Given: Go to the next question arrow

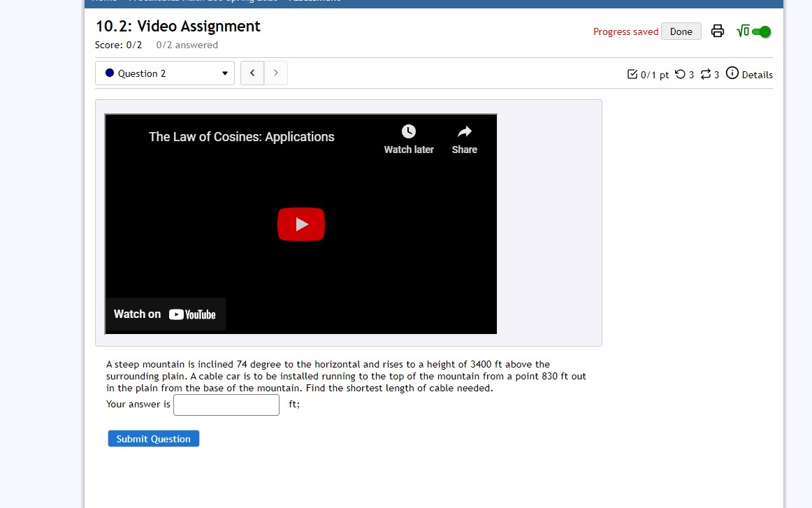Looking at the screenshot, I should [x=275, y=73].
